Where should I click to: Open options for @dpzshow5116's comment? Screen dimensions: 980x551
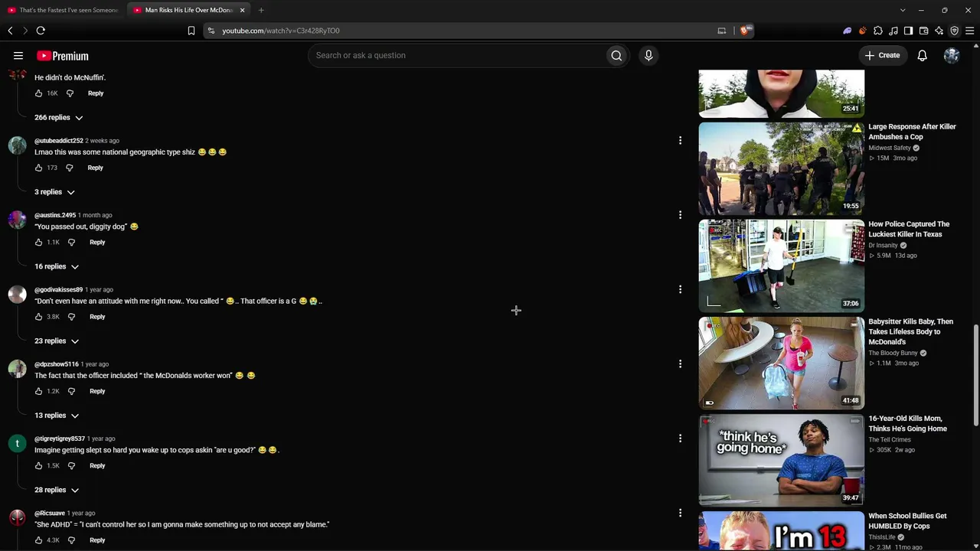pyautogui.click(x=680, y=364)
